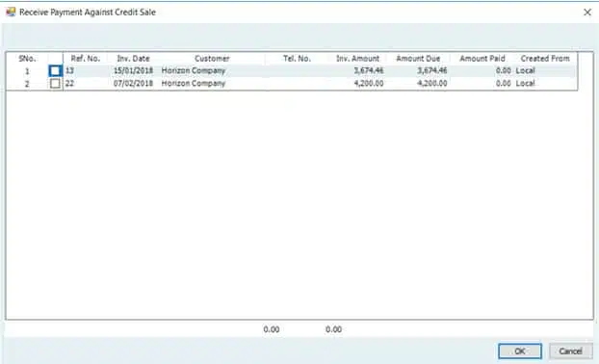Click the OK button
The width and height of the screenshot is (599, 364).
[x=519, y=351]
